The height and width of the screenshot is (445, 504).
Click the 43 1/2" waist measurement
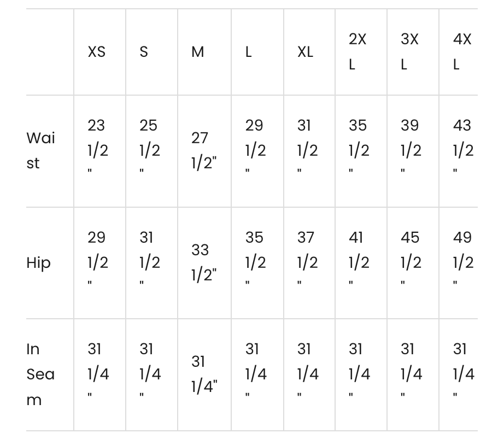tap(462, 150)
